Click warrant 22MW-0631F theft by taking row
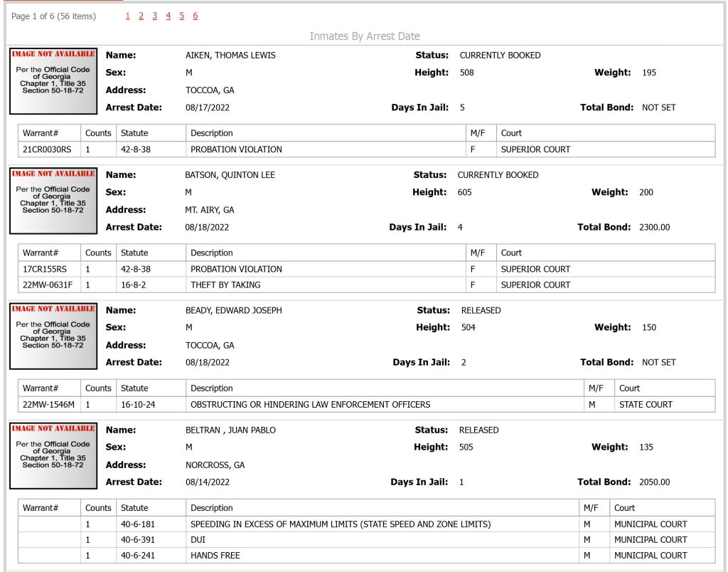Viewport: 728px width, 572px height. click(x=366, y=285)
